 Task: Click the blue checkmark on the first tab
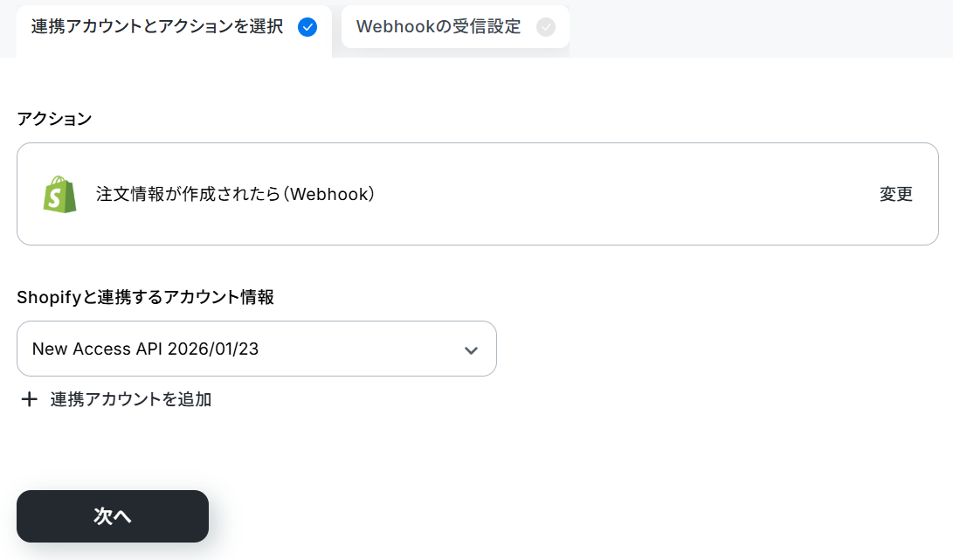click(x=307, y=27)
